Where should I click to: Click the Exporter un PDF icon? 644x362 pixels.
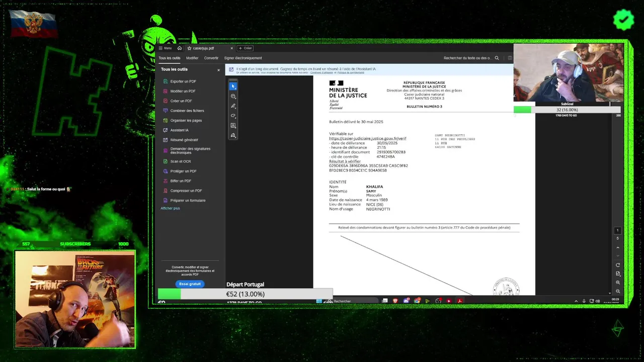pos(166,81)
